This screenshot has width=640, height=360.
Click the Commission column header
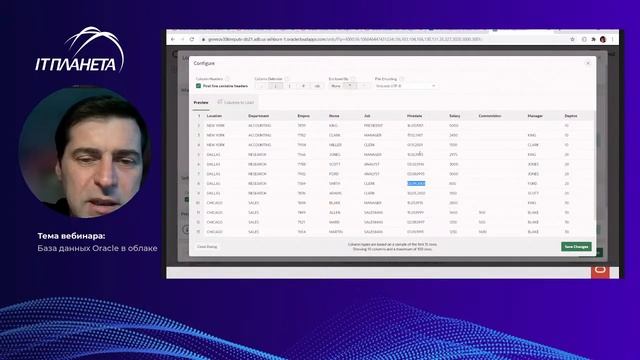(490, 116)
